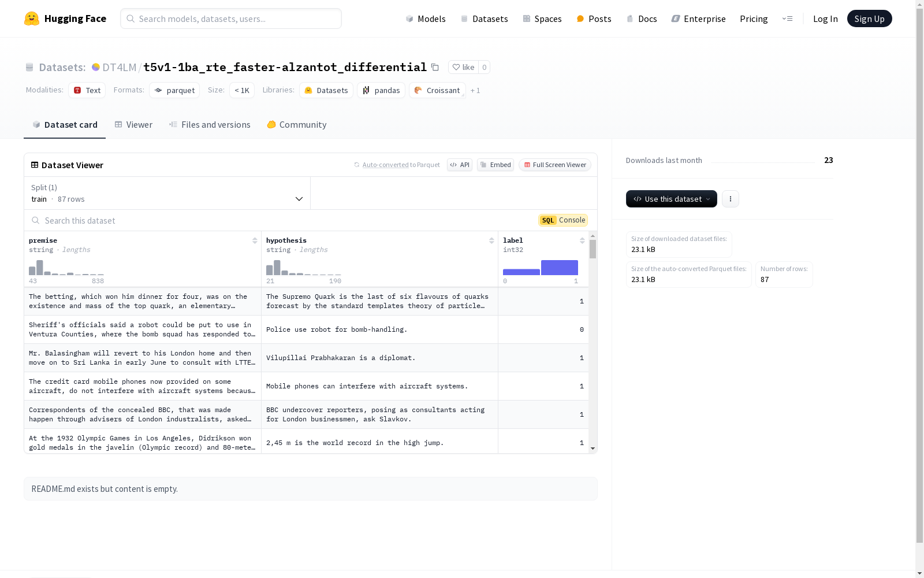Switch to the Viewer tab
Image resolution: width=924 pixels, height=578 pixels.
point(133,125)
